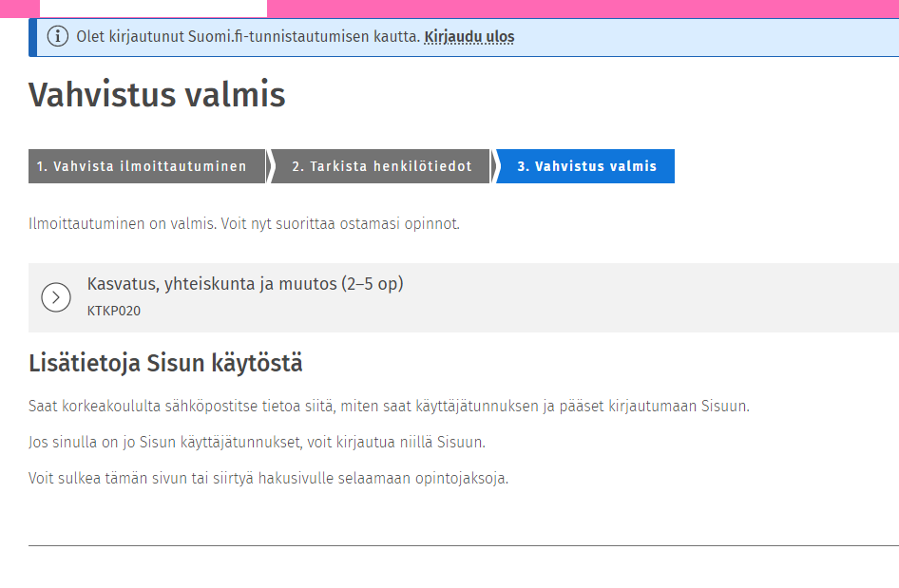
Task: Click the sentence Voit sulkea tämän sivun
Action: [x=268, y=479]
